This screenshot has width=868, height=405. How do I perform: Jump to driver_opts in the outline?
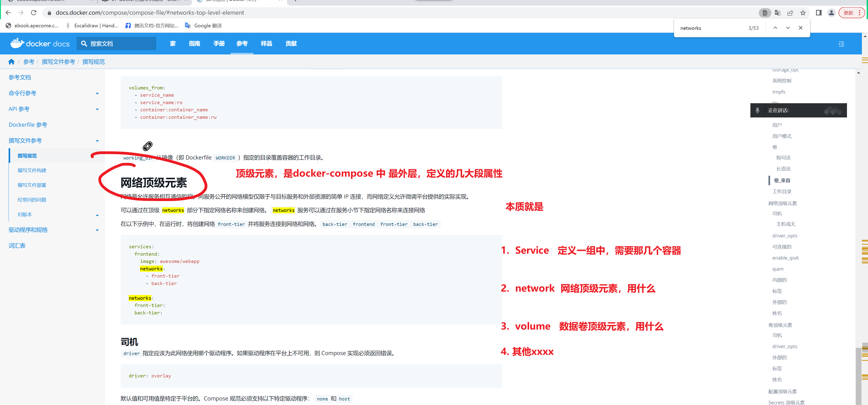(x=785, y=236)
